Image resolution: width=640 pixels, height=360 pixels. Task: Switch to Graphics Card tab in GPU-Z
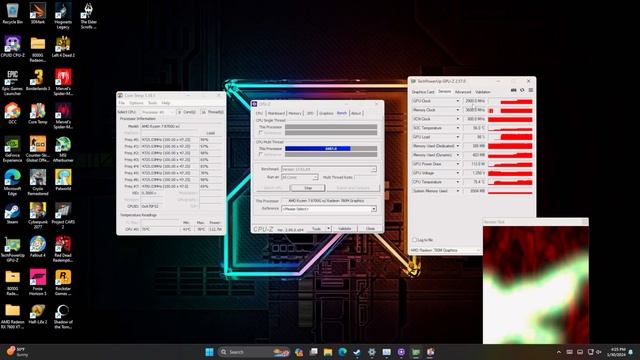click(x=423, y=92)
